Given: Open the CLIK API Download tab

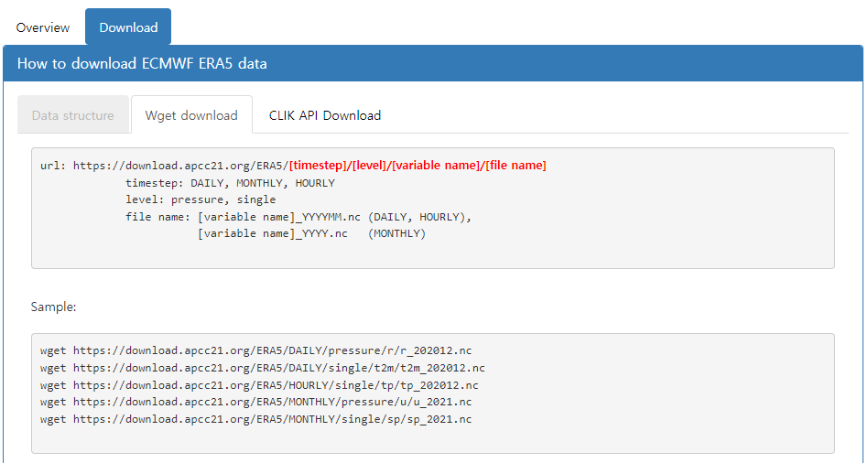Looking at the screenshot, I should 324,115.
